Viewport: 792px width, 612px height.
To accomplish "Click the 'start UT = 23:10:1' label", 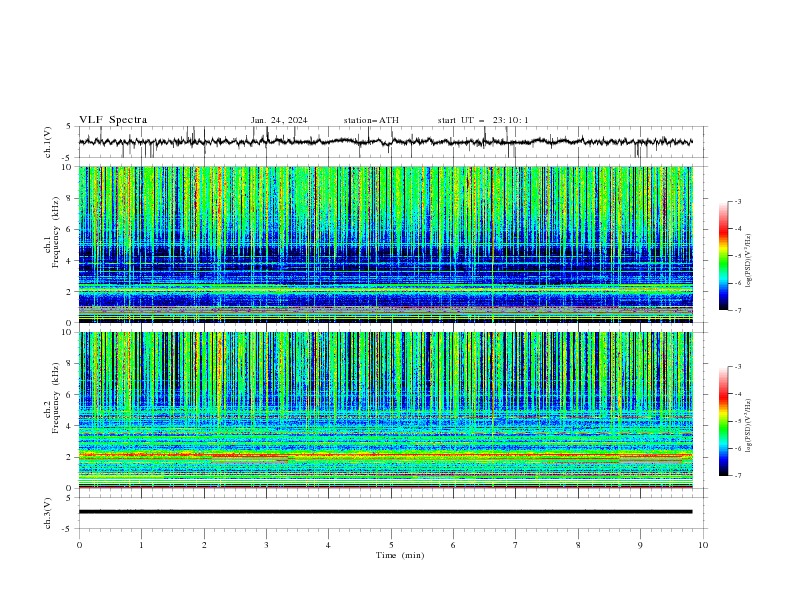I will [x=483, y=120].
